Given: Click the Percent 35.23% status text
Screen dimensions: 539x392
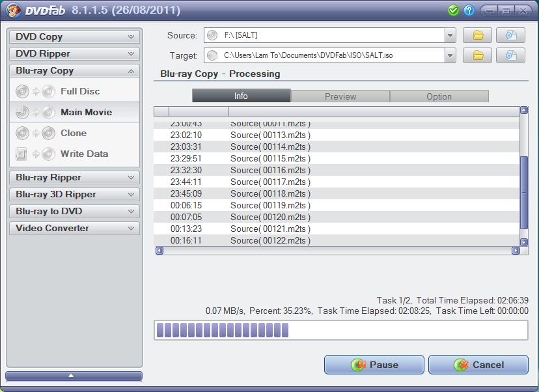Looking at the screenshot, I should click(281, 311).
